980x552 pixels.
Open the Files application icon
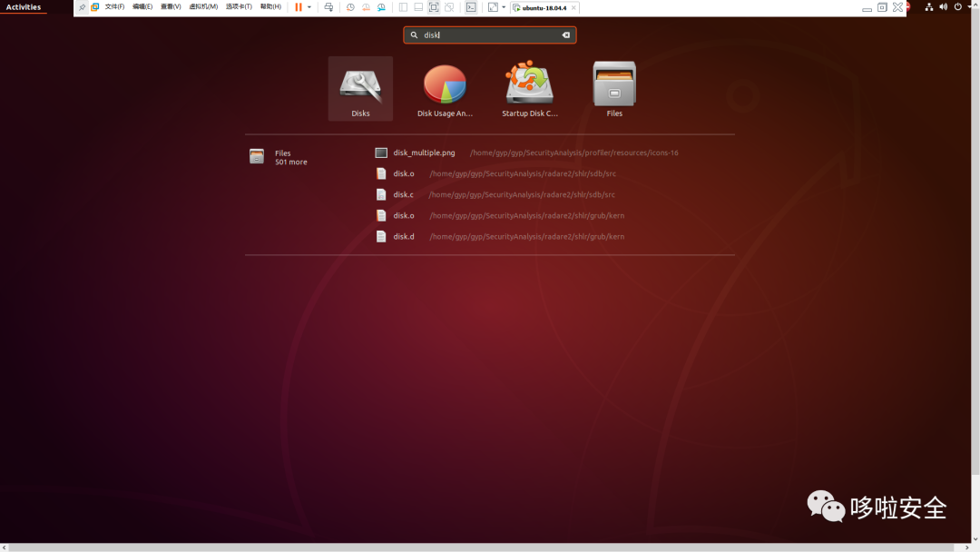(x=614, y=89)
